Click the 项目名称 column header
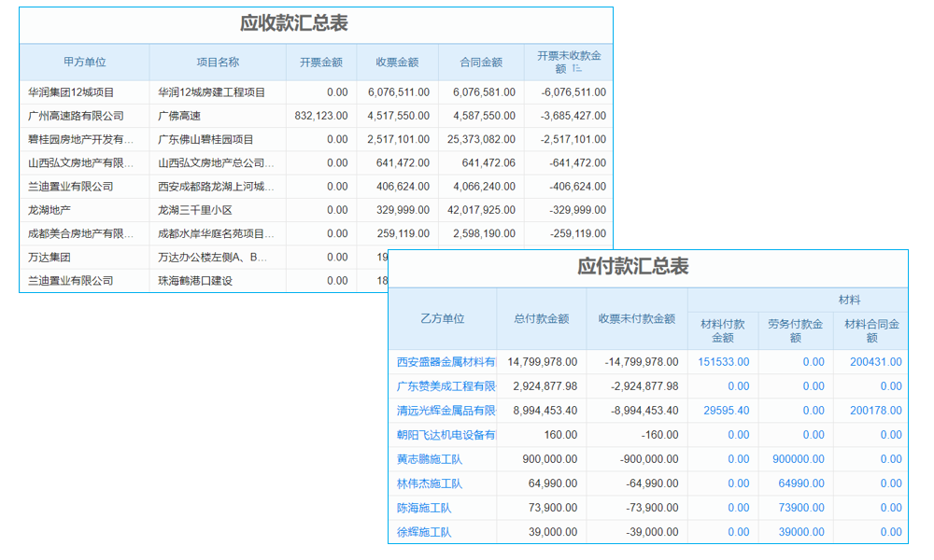The height and width of the screenshot is (560, 934). coord(219,62)
